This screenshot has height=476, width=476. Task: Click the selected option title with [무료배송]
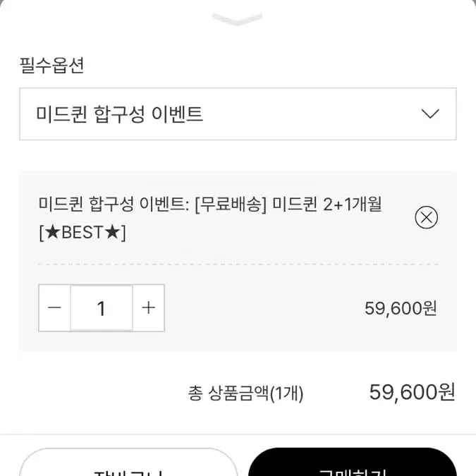pyautogui.click(x=209, y=219)
